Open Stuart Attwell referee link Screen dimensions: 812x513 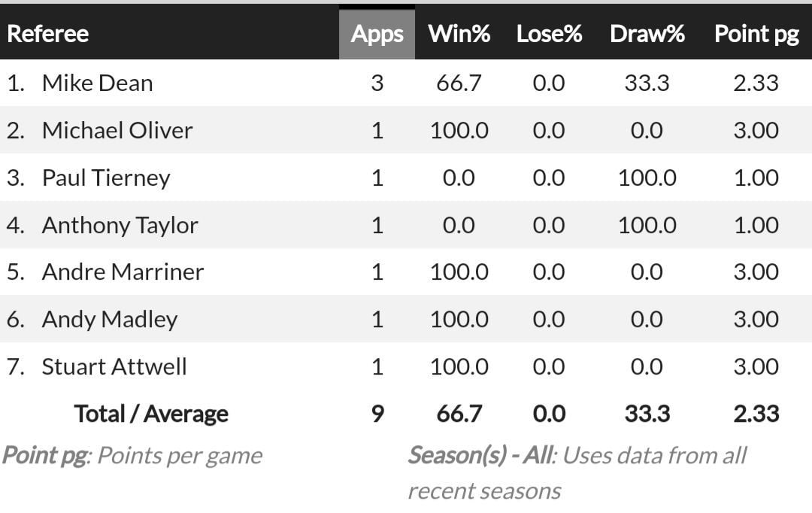point(114,366)
